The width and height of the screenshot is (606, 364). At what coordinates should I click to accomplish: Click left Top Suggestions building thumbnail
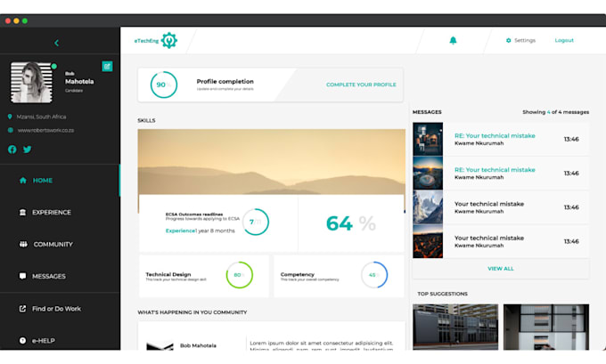(455, 327)
